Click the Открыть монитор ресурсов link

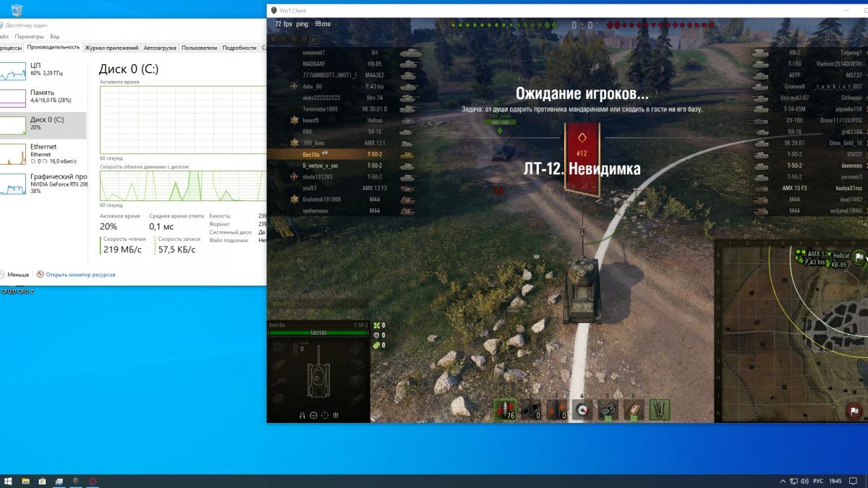(x=80, y=275)
